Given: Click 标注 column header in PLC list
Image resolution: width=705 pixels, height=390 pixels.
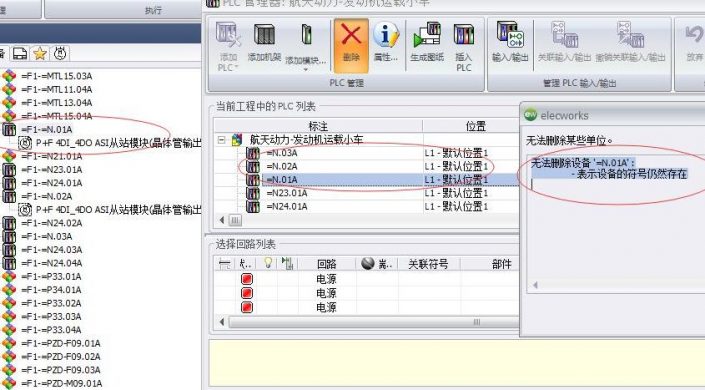Looking at the screenshot, I should tap(318, 126).
